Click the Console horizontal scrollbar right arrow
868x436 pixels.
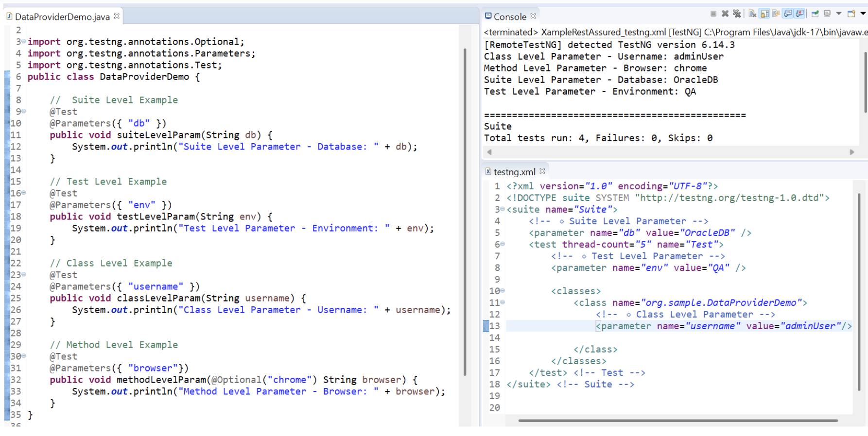coord(851,152)
